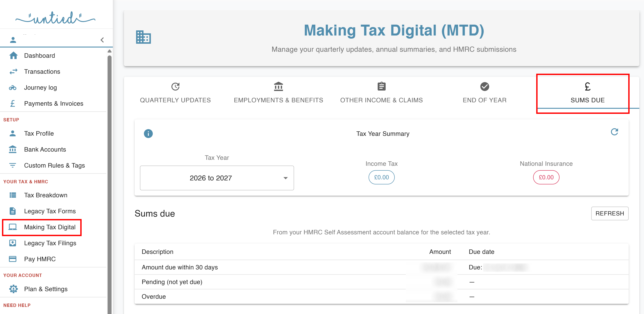
Task: Open Payments & Invoices
Action: click(x=53, y=104)
